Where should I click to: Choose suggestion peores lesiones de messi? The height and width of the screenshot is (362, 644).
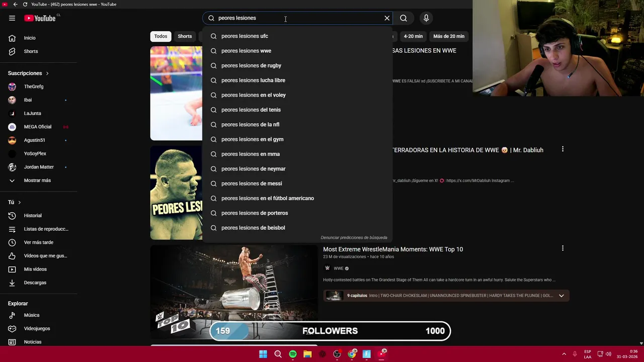[297, 184]
